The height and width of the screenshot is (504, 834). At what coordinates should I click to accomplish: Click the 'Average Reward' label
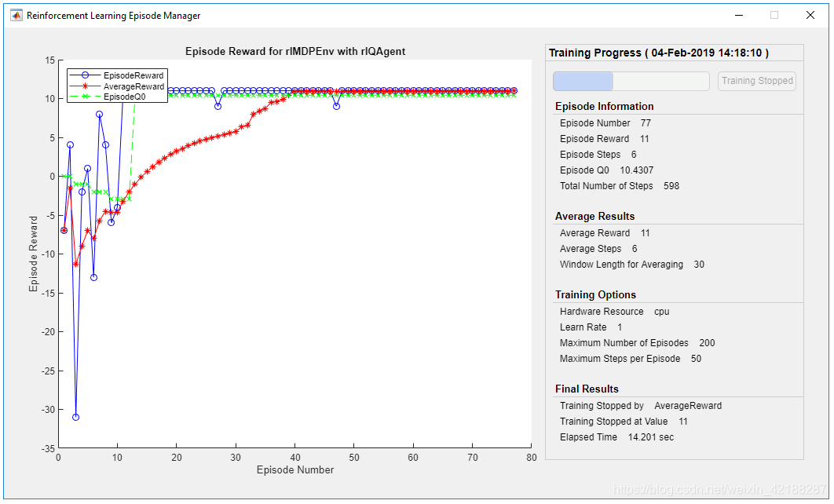pyautogui.click(x=594, y=233)
